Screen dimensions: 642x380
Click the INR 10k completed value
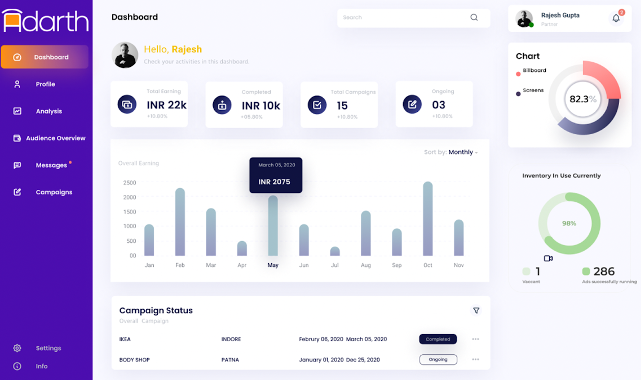click(x=261, y=106)
